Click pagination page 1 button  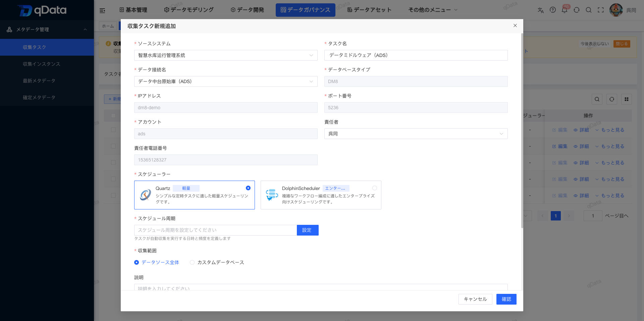click(556, 216)
